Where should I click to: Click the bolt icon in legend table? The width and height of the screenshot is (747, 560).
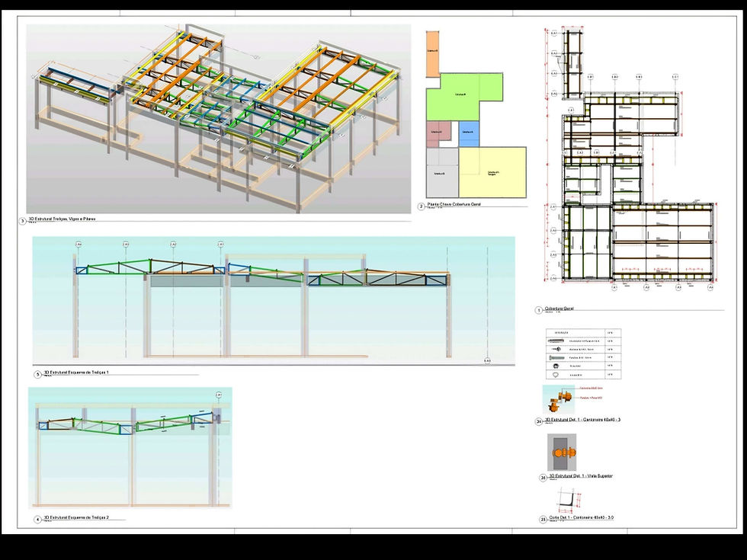click(x=556, y=357)
